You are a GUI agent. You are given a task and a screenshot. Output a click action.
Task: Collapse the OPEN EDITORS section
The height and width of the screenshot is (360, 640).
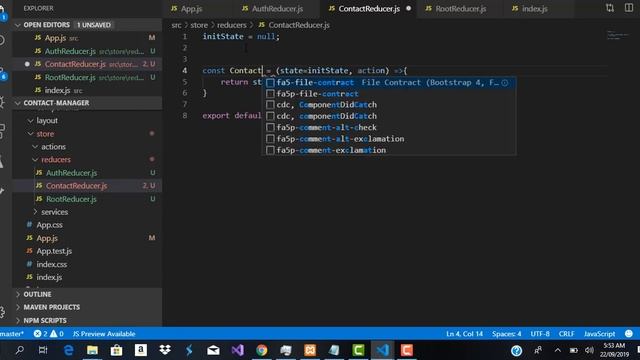(18, 25)
